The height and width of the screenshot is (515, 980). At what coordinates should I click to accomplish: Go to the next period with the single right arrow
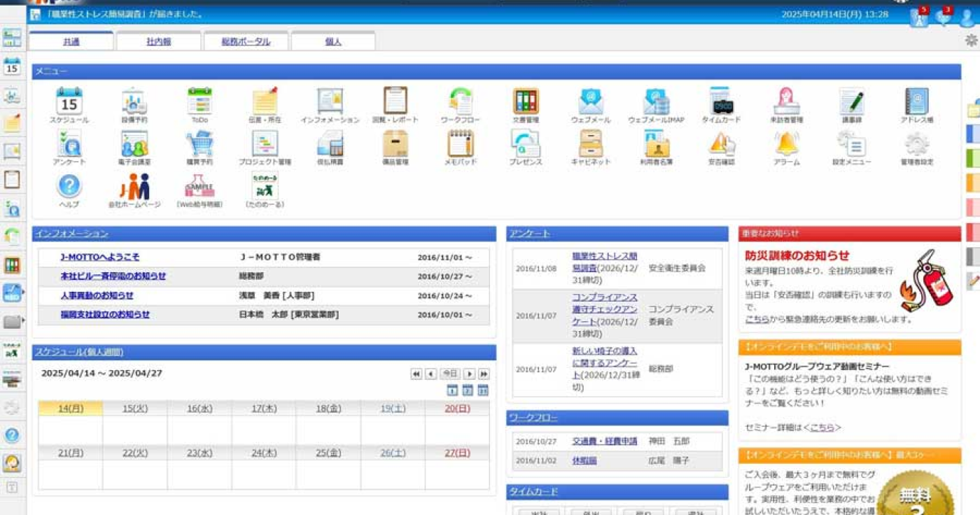(470, 374)
